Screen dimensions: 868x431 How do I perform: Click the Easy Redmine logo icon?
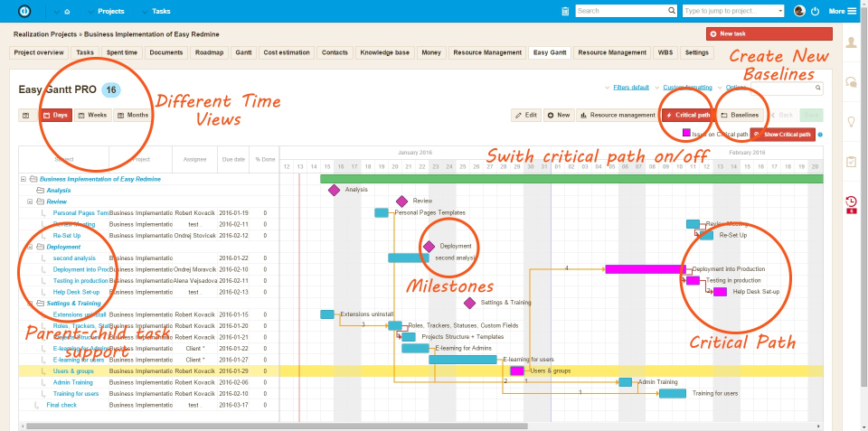coord(24,11)
